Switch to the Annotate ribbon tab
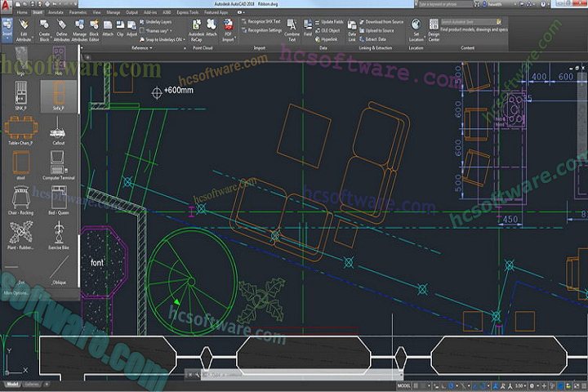This screenshot has height=392, width=588. (56, 12)
